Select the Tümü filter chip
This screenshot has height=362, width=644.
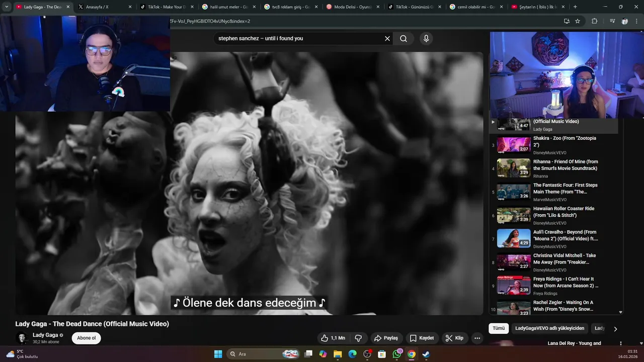pos(499,328)
